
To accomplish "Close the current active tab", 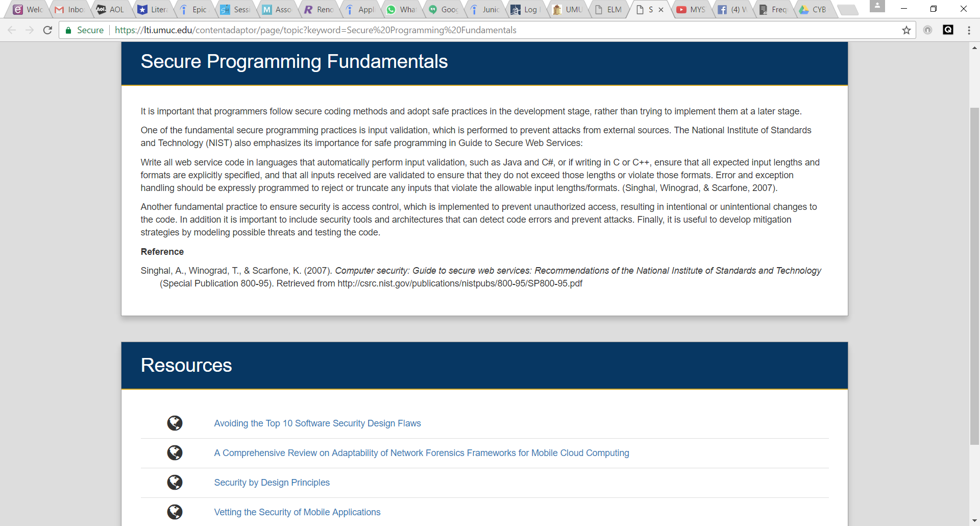I will click(661, 10).
